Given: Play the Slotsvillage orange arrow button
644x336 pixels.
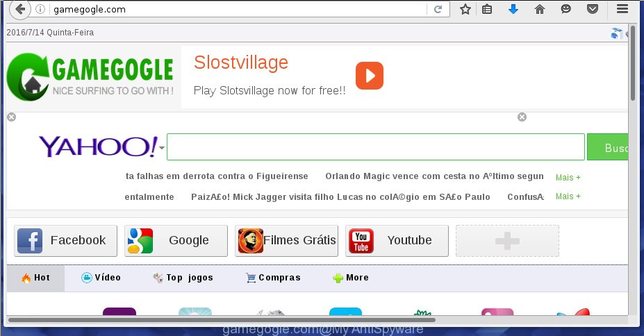Looking at the screenshot, I should click(369, 76).
